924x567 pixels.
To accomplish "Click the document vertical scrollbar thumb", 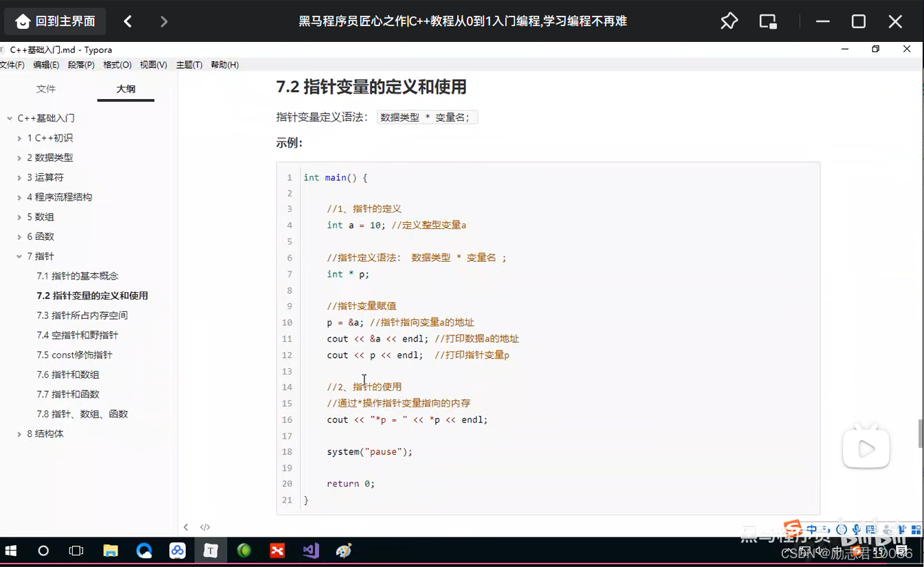I will pyautogui.click(x=920, y=432).
